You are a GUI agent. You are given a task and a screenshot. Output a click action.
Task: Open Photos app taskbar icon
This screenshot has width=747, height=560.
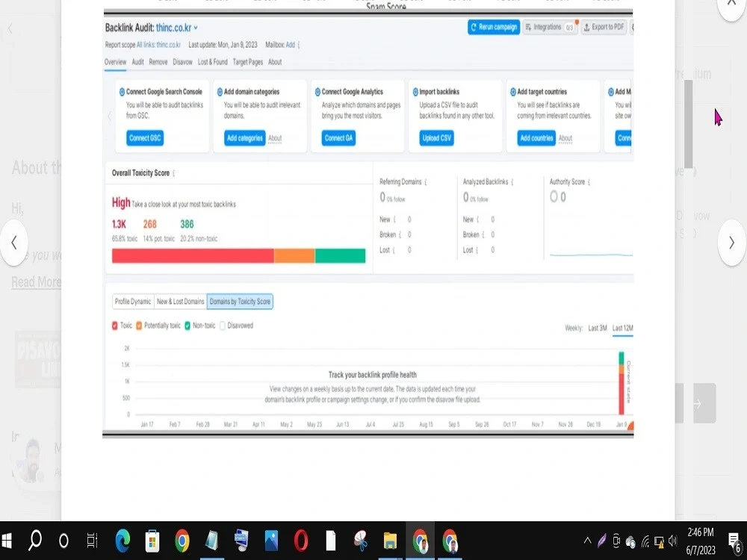pos(271,541)
